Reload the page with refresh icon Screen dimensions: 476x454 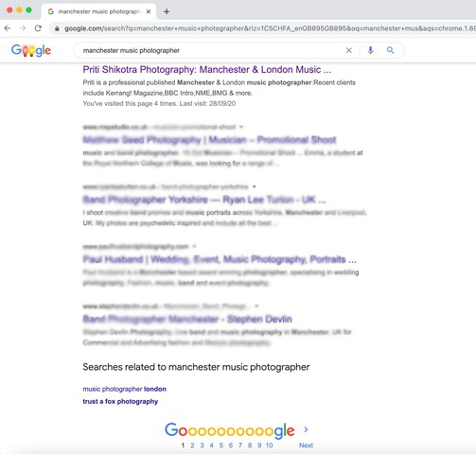click(38, 28)
